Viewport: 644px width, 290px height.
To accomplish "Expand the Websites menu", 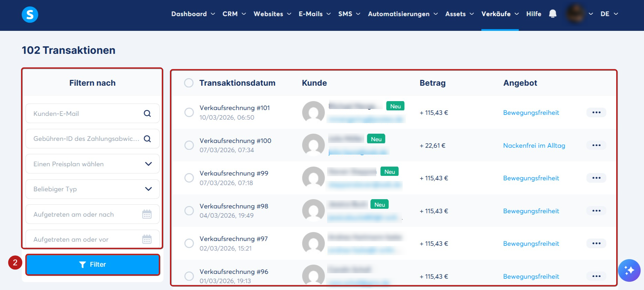I will 272,14.
